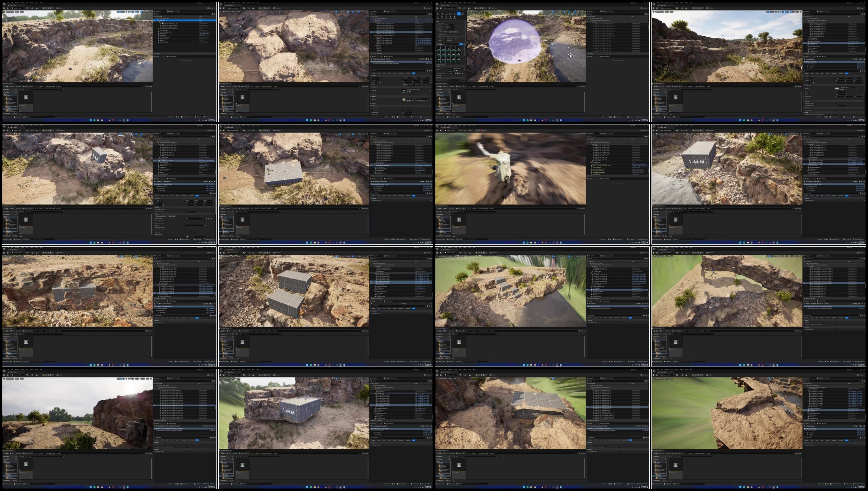
Task: Choose the Reapply tool in Foliage Mode screenshot
Action: click(x=463, y=14)
